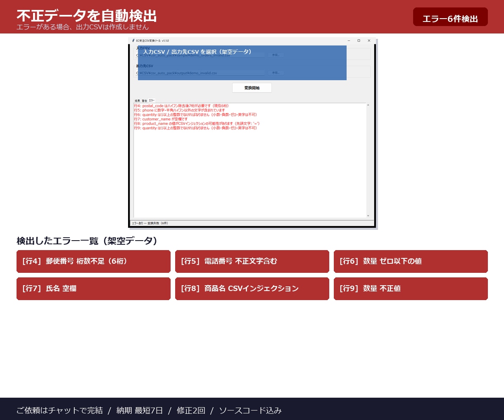Click the feather app icon in the title bar
The width and height of the screenshot is (504, 420).
click(133, 41)
